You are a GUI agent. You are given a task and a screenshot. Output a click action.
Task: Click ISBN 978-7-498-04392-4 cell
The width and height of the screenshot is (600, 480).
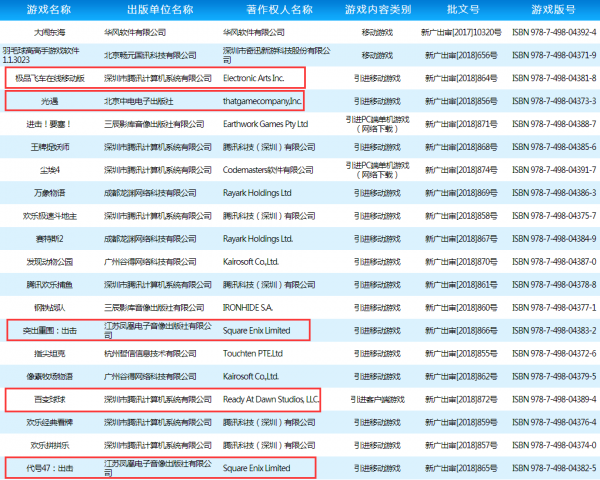point(554,33)
